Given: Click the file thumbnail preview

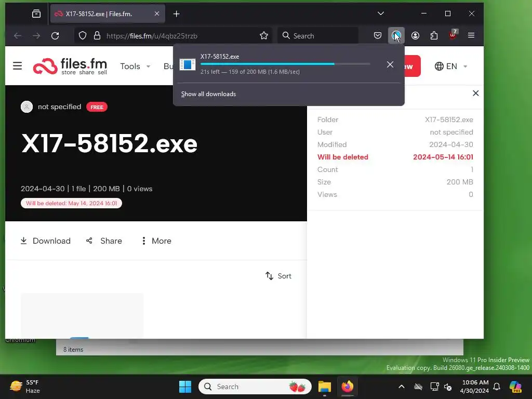Looking at the screenshot, I should pos(82,316).
